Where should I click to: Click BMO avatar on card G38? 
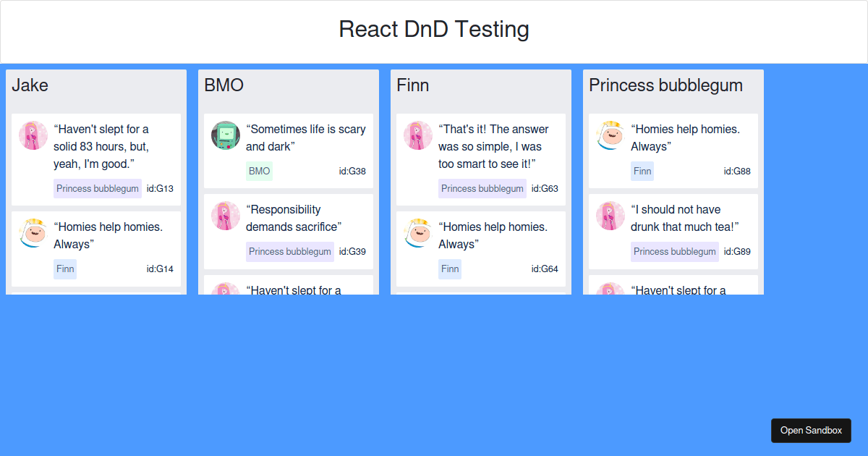click(x=226, y=135)
